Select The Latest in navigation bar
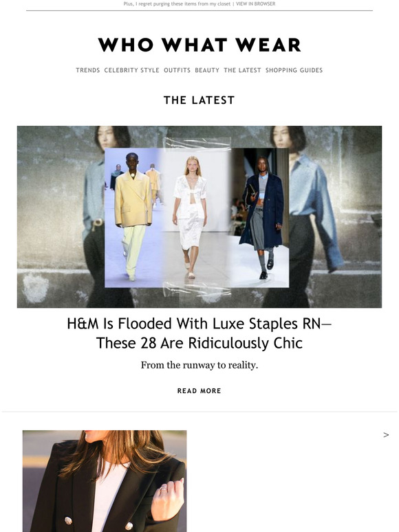 (x=242, y=70)
